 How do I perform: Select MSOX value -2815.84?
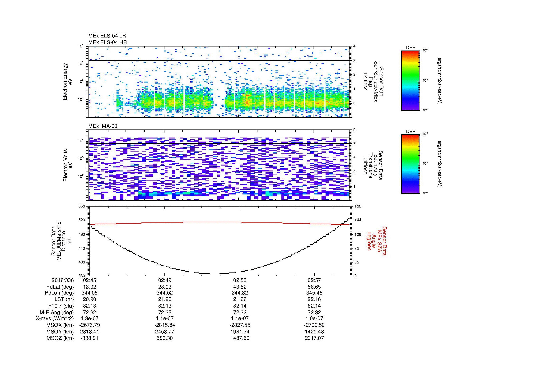click(165, 325)
